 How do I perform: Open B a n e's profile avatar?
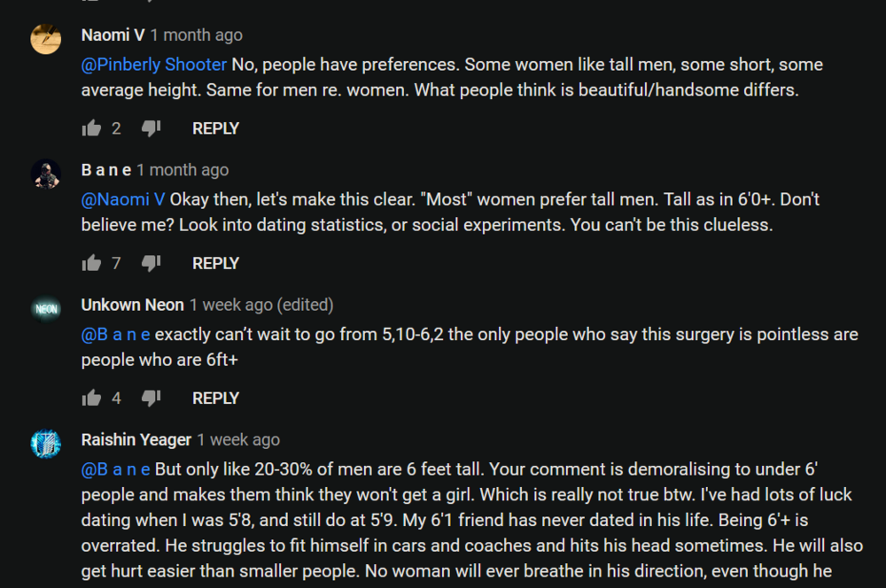coord(46,174)
